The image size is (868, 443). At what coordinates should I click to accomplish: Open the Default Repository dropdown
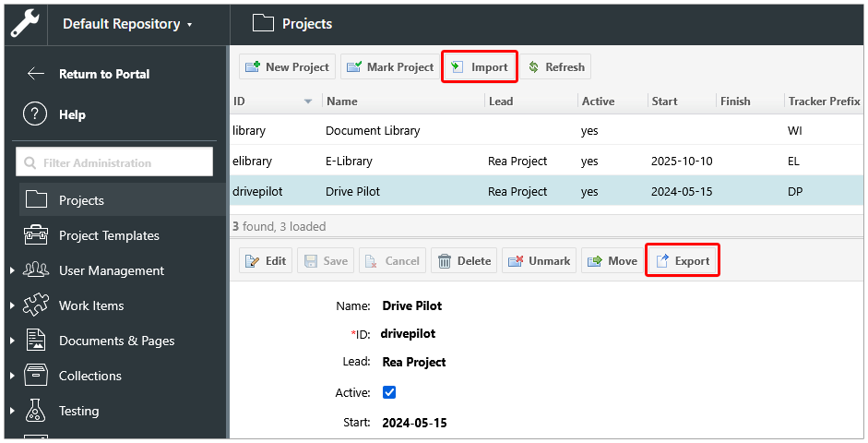click(x=127, y=24)
